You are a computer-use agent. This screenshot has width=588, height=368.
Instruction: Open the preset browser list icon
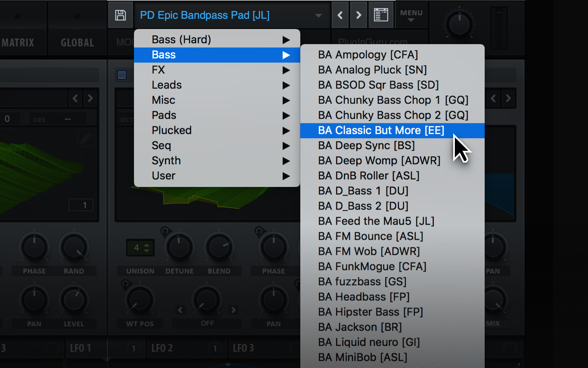[381, 16]
